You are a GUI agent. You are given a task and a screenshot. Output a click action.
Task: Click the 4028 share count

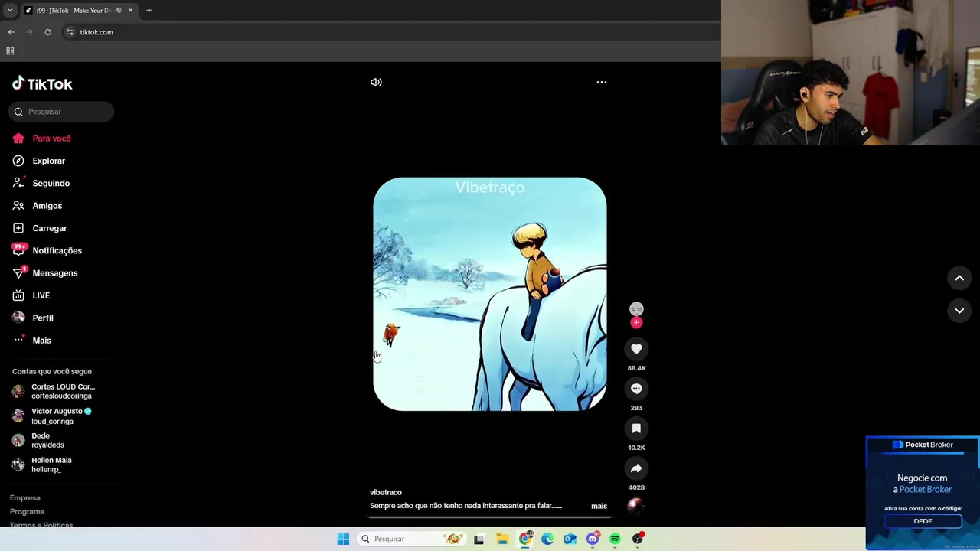pos(636,487)
